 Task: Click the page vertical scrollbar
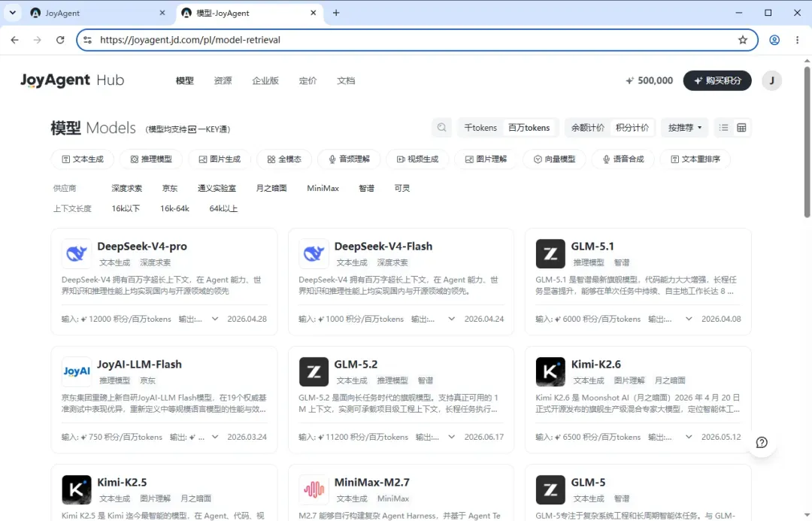(x=807, y=142)
